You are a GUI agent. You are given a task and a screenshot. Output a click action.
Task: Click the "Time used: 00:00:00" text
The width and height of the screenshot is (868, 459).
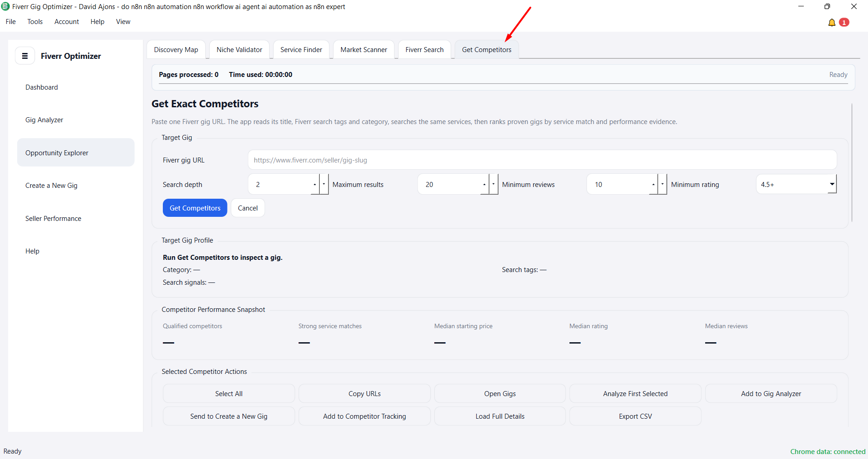(261, 75)
